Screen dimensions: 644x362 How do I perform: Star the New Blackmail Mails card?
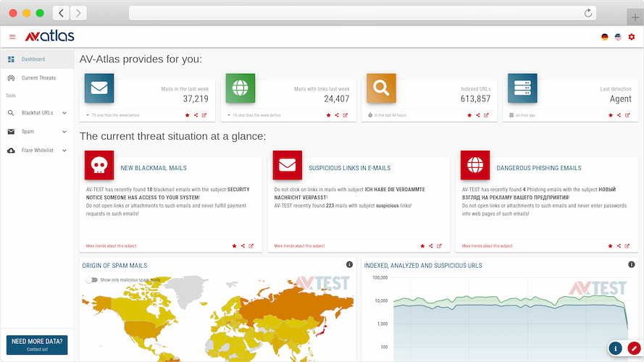point(234,246)
